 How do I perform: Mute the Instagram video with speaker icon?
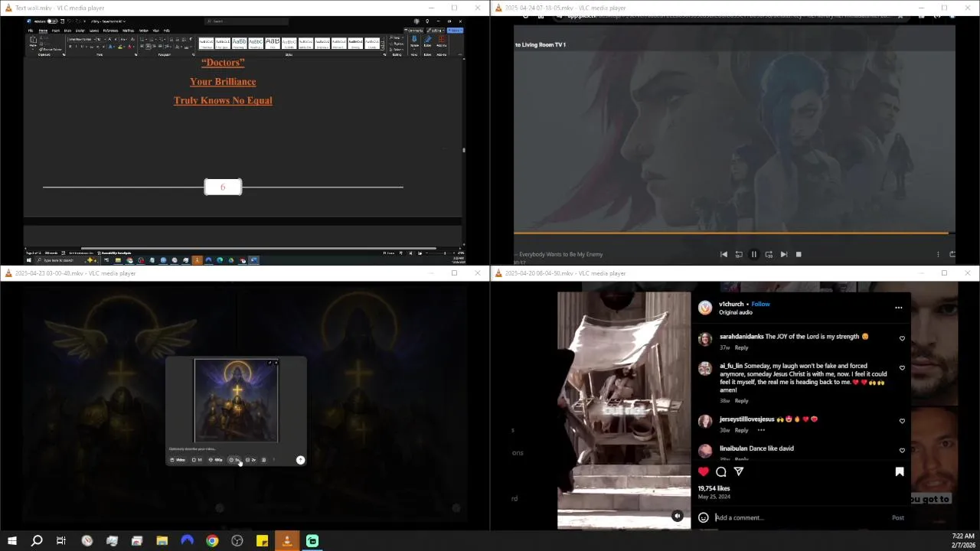[677, 516]
